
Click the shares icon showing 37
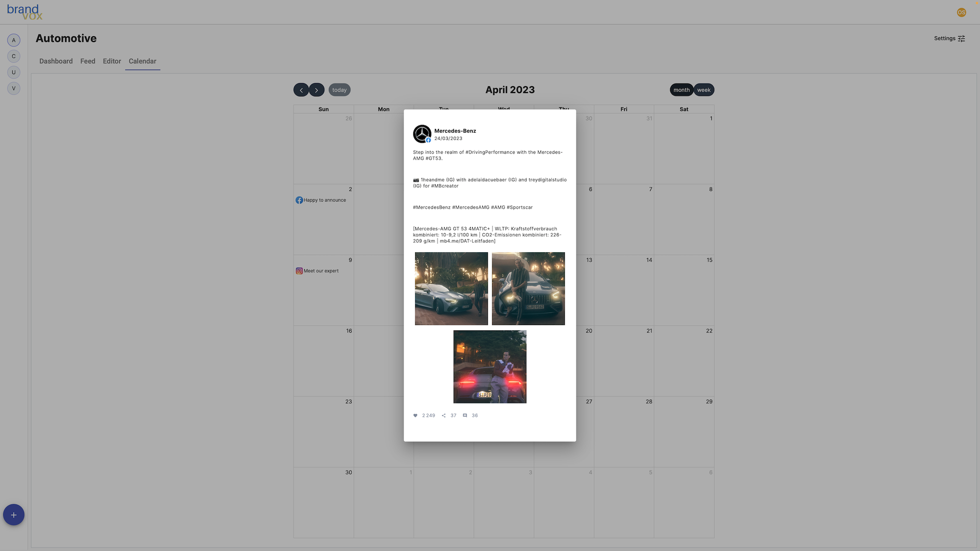(x=443, y=416)
